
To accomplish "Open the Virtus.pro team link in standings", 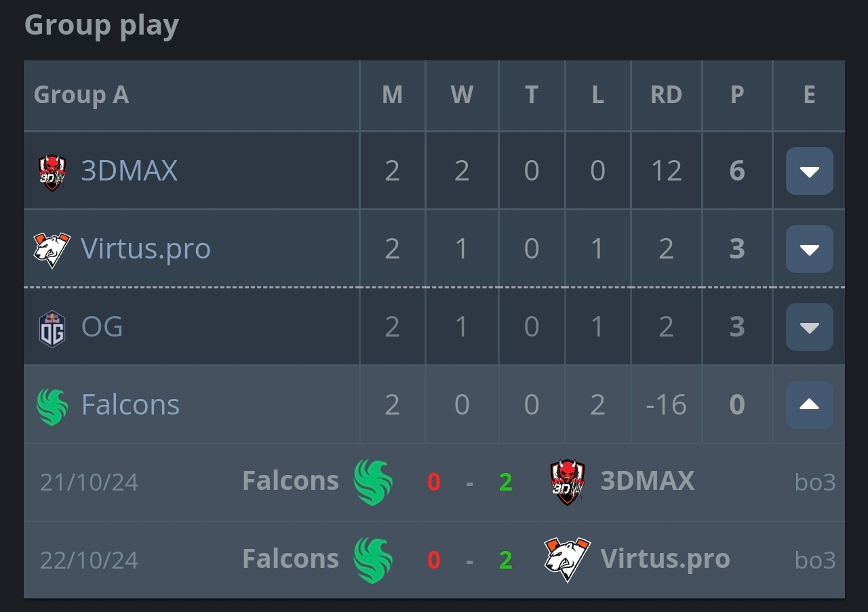I will click(146, 249).
